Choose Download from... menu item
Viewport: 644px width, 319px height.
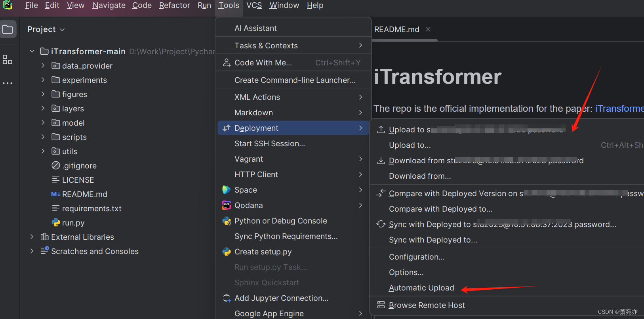420,176
